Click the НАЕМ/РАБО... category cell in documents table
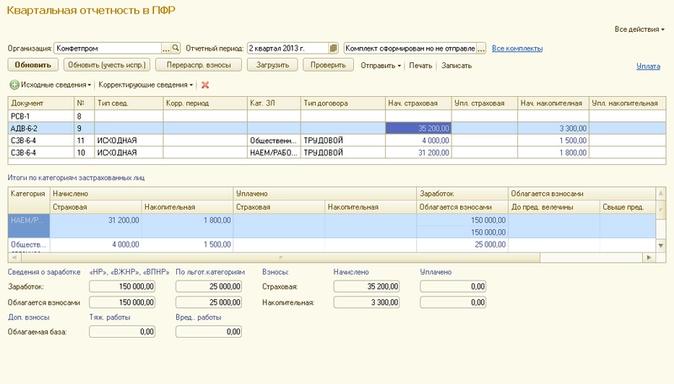Image resolution: width=674 pixels, height=384 pixels. [274, 153]
